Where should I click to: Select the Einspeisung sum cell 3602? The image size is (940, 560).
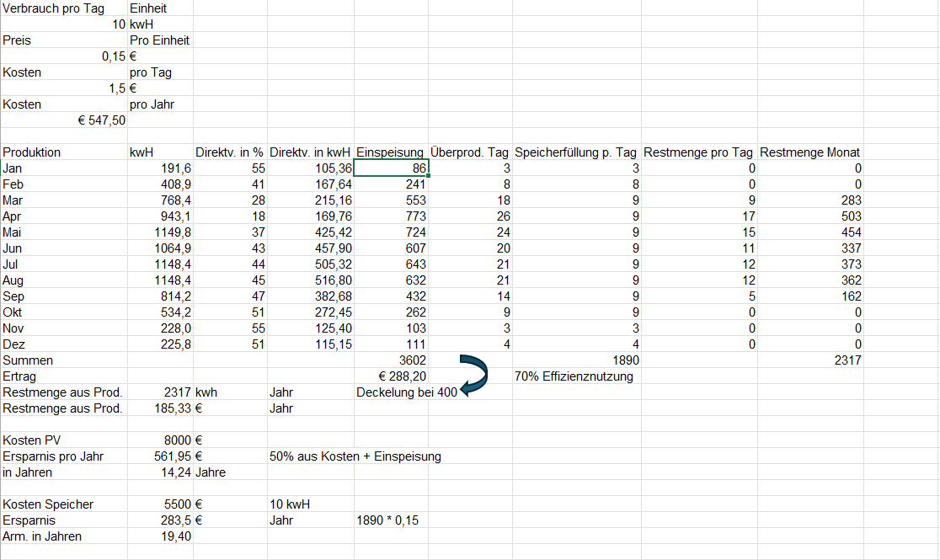(391, 360)
